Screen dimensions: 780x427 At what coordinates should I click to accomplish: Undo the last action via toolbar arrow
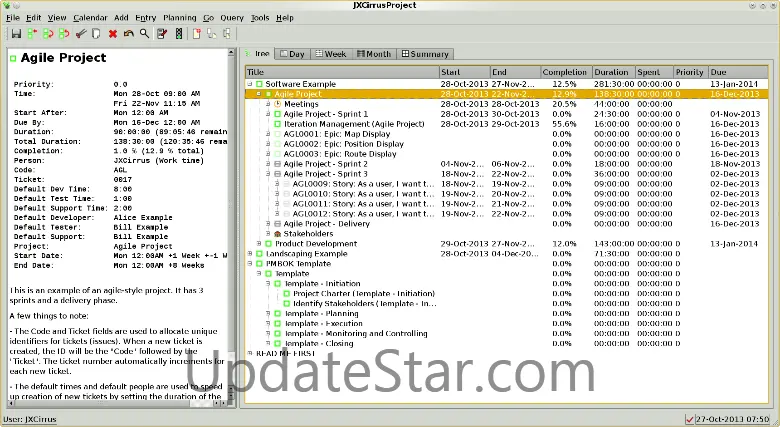[x=128, y=34]
